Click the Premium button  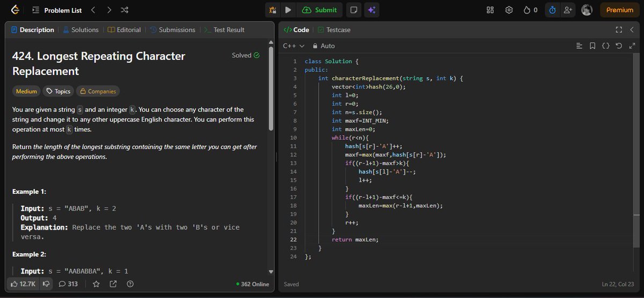click(620, 10)
